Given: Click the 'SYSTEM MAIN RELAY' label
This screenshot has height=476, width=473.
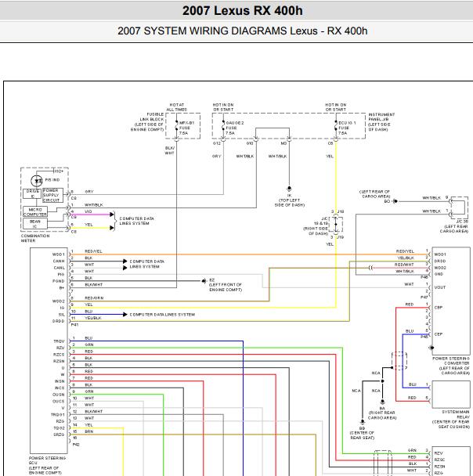Looking at the screenshot, I should (x=451, y=419).
